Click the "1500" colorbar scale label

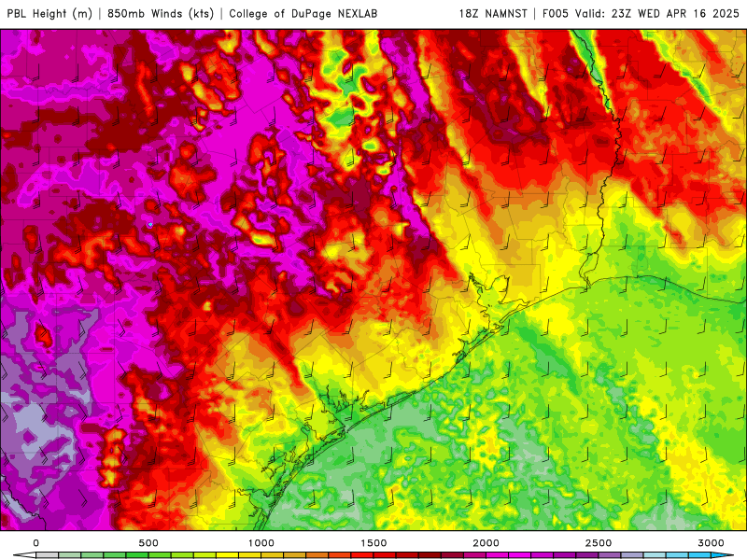coord(373,543)
